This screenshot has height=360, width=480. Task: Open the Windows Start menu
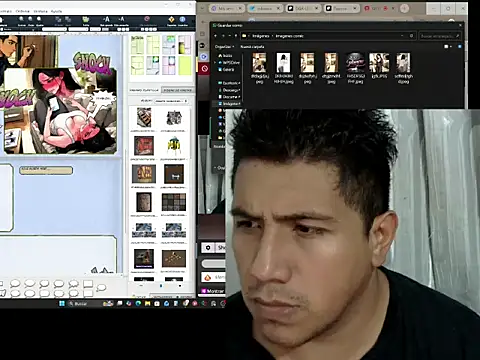point(62,303)
